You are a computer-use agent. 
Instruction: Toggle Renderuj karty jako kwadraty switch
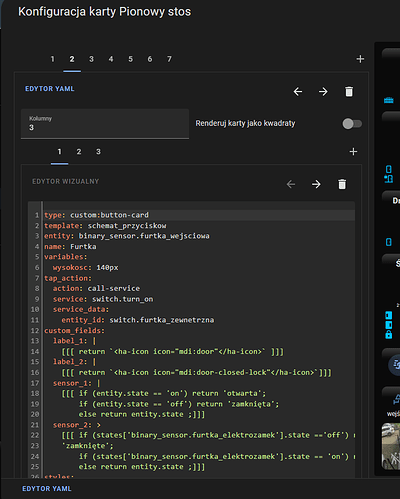[x=352, y=124]
